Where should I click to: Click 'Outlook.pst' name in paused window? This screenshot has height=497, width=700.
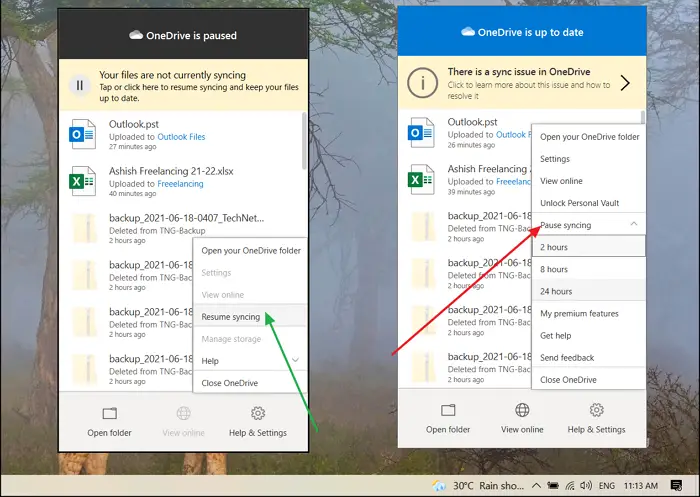(134, 124)
